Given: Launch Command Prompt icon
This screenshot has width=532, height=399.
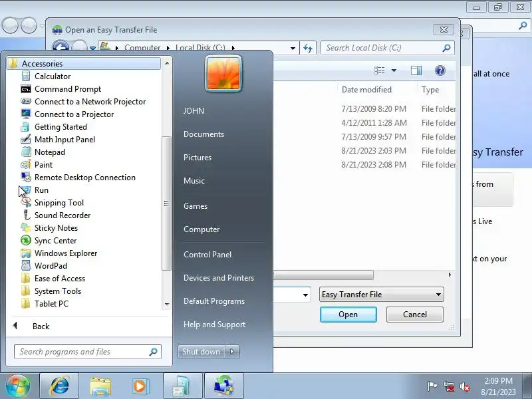Looking at the screenshot, I should click(26, 89).
